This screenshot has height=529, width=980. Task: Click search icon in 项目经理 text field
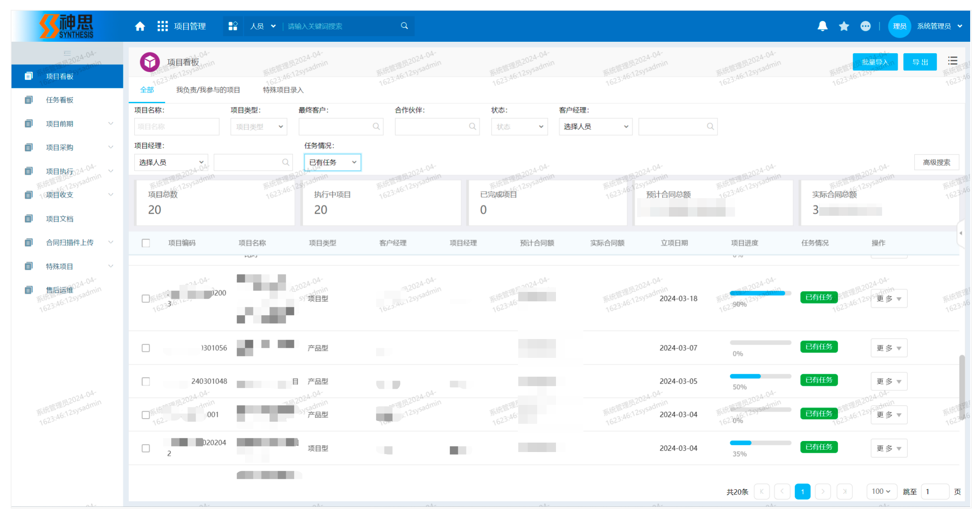click(x=286, y=163)
